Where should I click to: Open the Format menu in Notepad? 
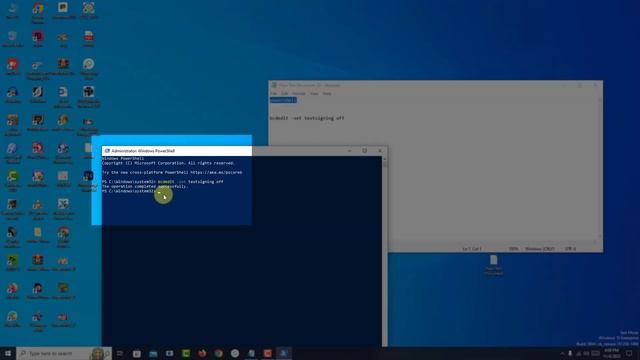coord(298,93)
